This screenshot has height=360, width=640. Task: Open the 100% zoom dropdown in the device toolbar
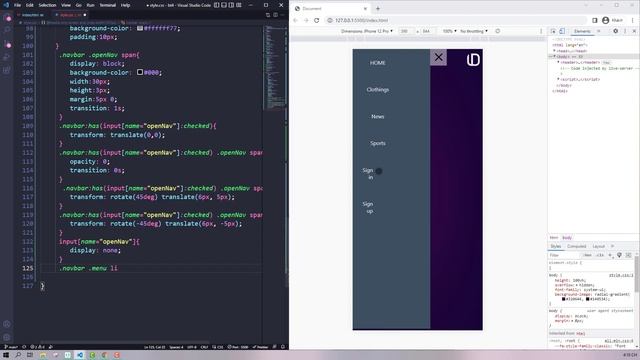(x=449, y=31)
